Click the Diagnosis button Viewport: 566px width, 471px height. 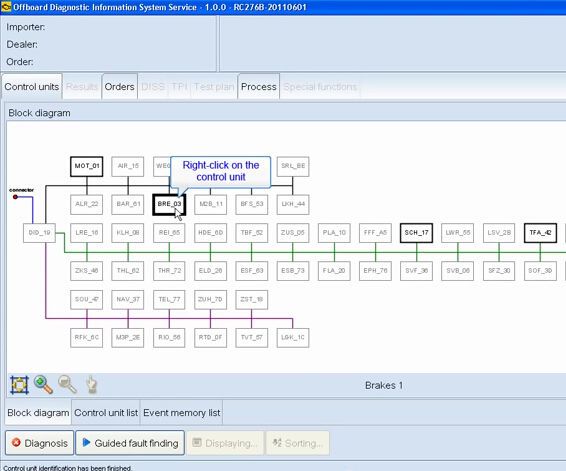tap(40, 443)
